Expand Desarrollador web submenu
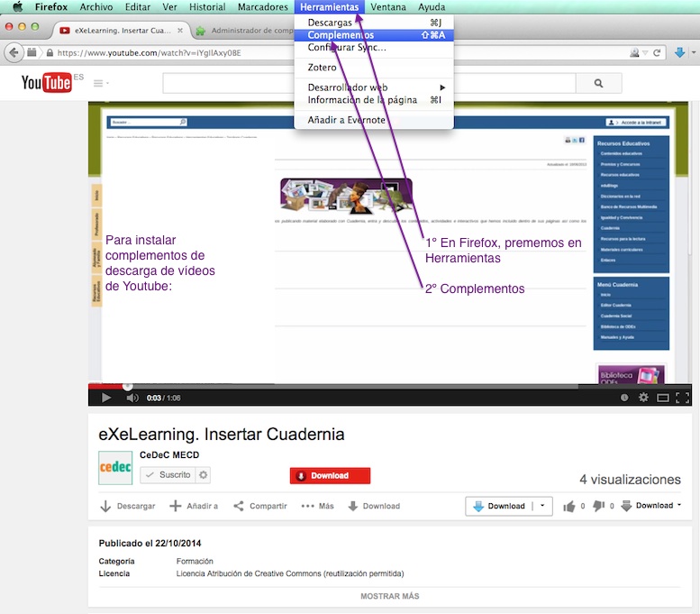700x614 pixels. (374, 87)
